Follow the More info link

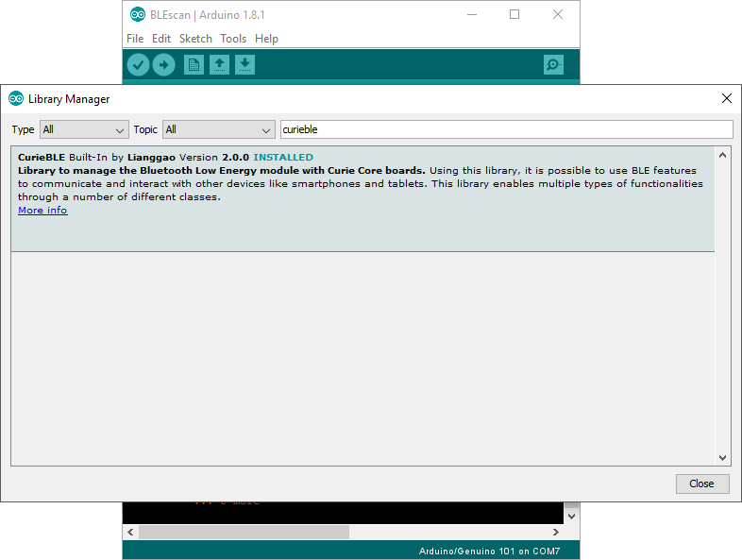(x=42, y=211)
